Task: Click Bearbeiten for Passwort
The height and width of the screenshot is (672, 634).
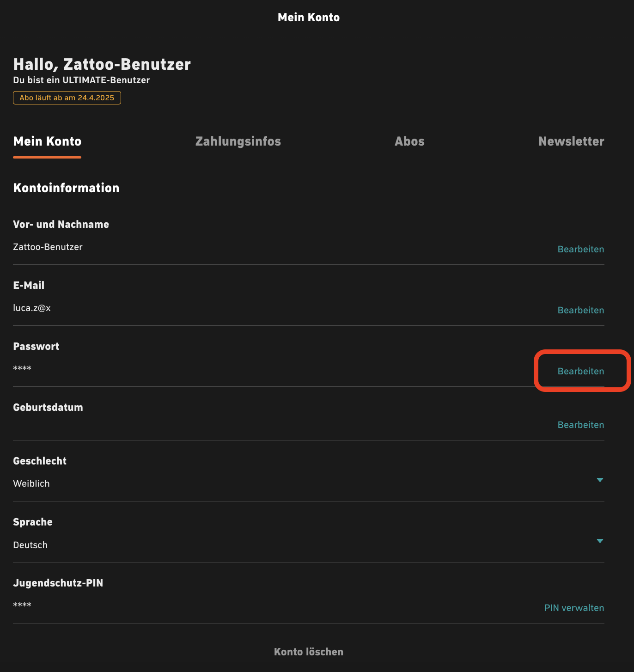Action: [581, 371]
